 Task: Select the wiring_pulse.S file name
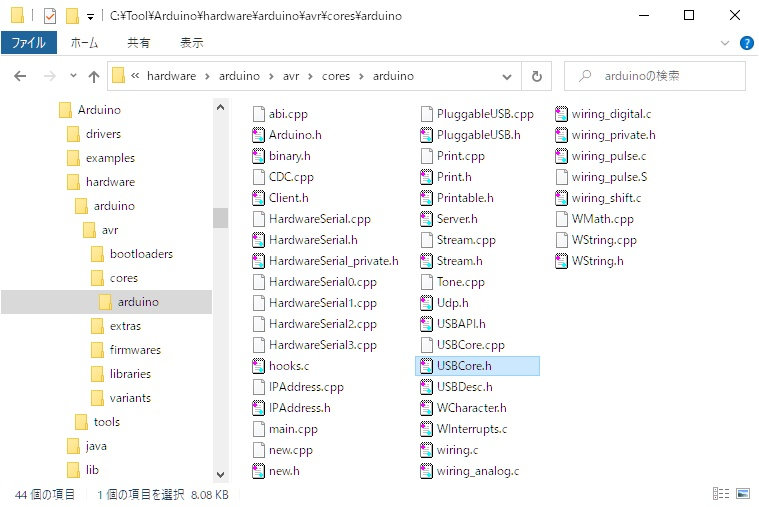[609, 177]
